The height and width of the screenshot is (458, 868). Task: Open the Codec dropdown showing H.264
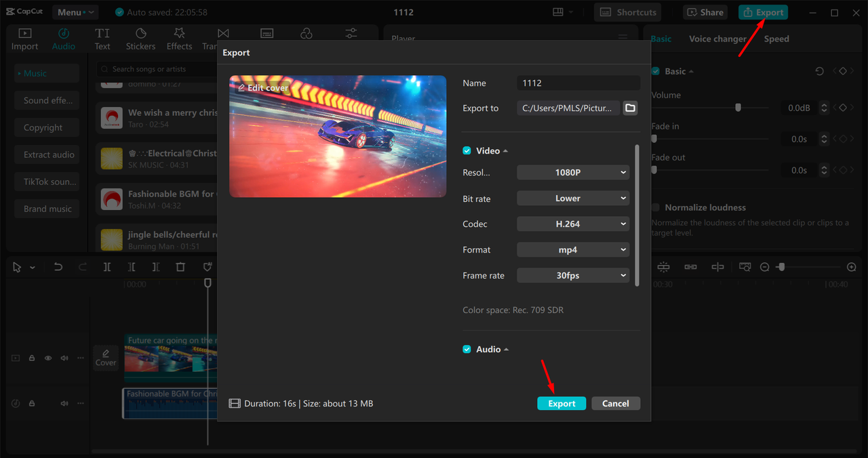pos(573,224)
